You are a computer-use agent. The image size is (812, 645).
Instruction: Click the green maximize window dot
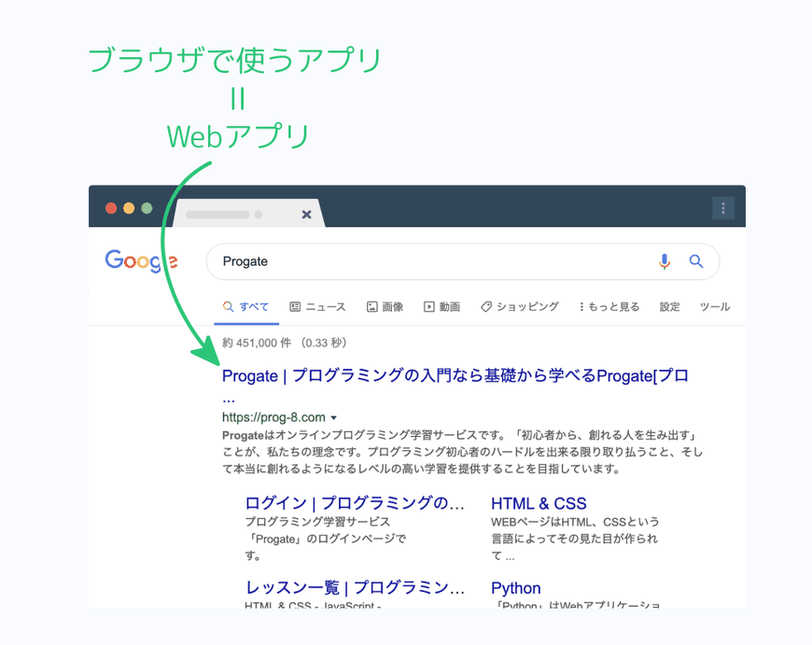tap(147, 208)
